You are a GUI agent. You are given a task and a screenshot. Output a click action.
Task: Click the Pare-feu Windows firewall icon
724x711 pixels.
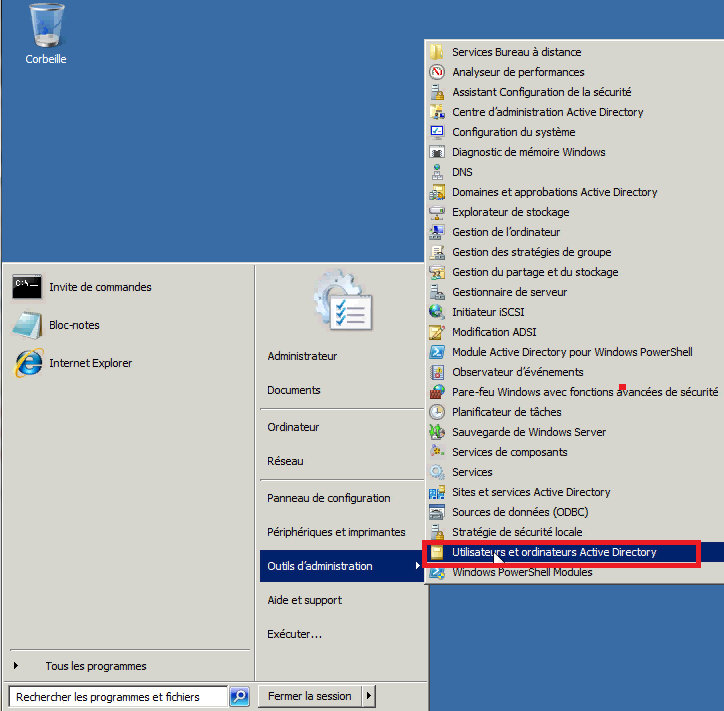(437, 392)
